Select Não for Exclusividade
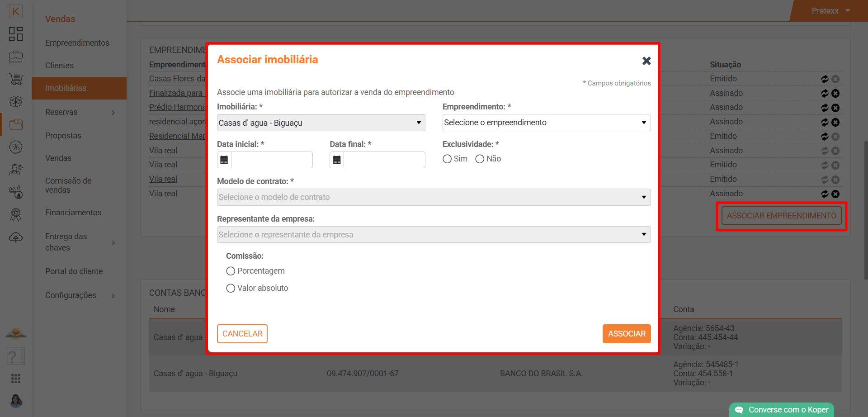 click(x=480, y=159)
